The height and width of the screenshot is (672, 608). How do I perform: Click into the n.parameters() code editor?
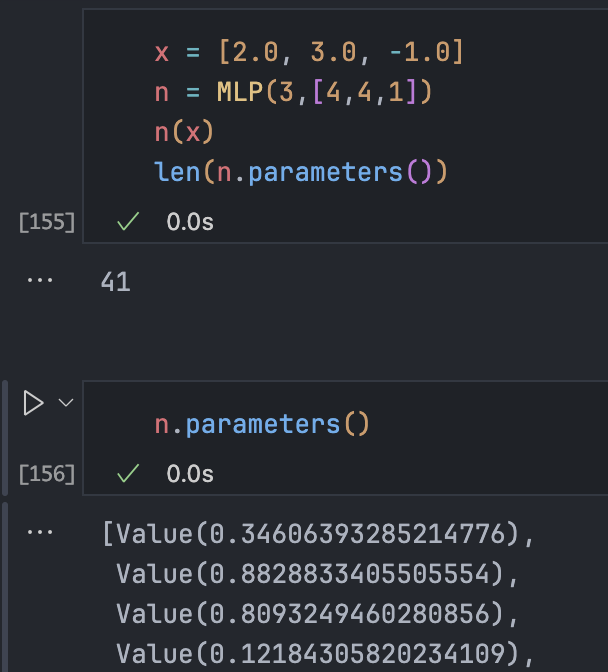click(262, 424)
